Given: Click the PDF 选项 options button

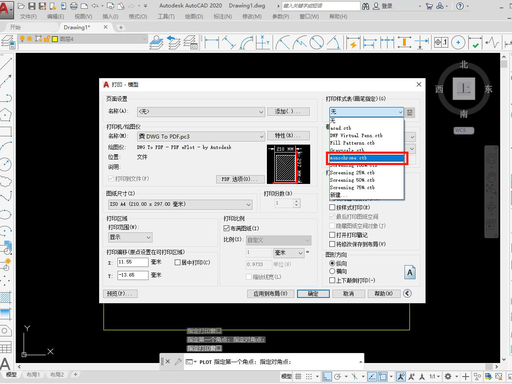Looking at the screenshot, I should pos(240,179).
